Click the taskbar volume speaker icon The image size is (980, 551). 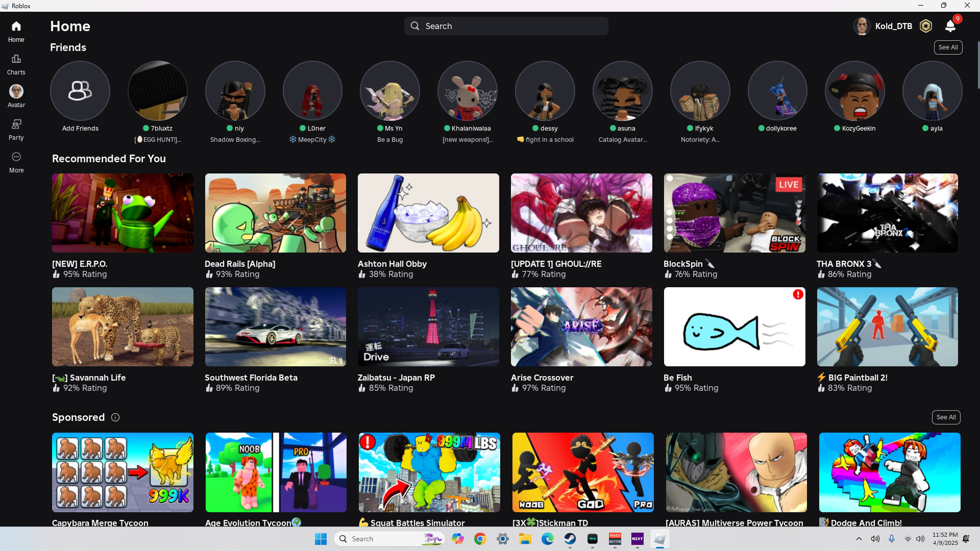click(x=920, y=539)
